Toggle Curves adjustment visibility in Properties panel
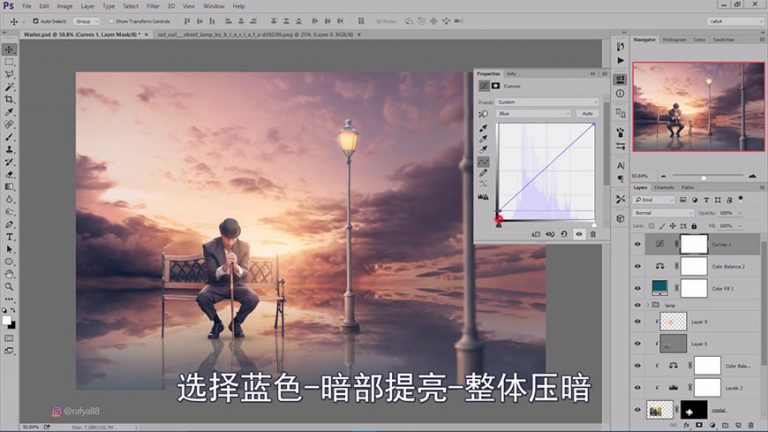The width and height of the screenshot is (768, 432). coord(579,234)
